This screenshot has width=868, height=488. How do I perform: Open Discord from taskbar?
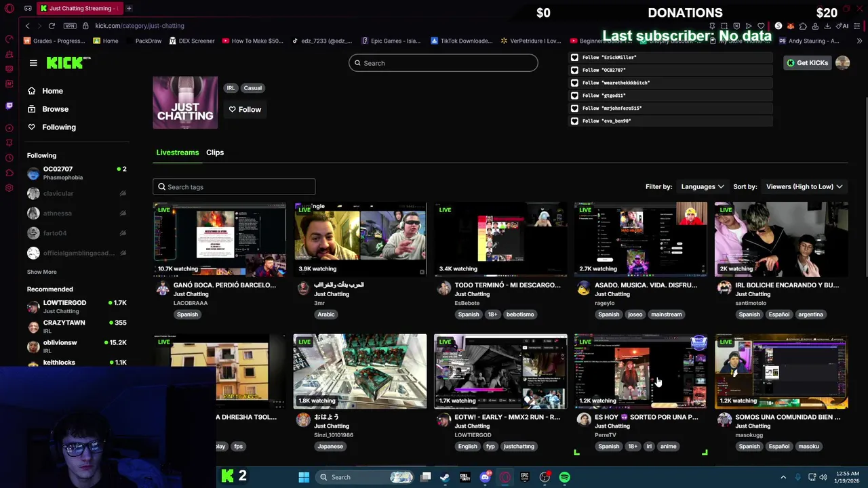pos(485,477)
